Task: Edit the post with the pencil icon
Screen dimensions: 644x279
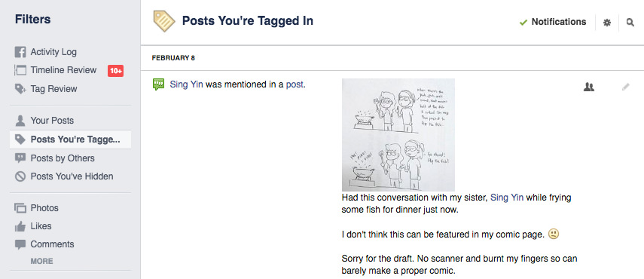Action: 625,87
